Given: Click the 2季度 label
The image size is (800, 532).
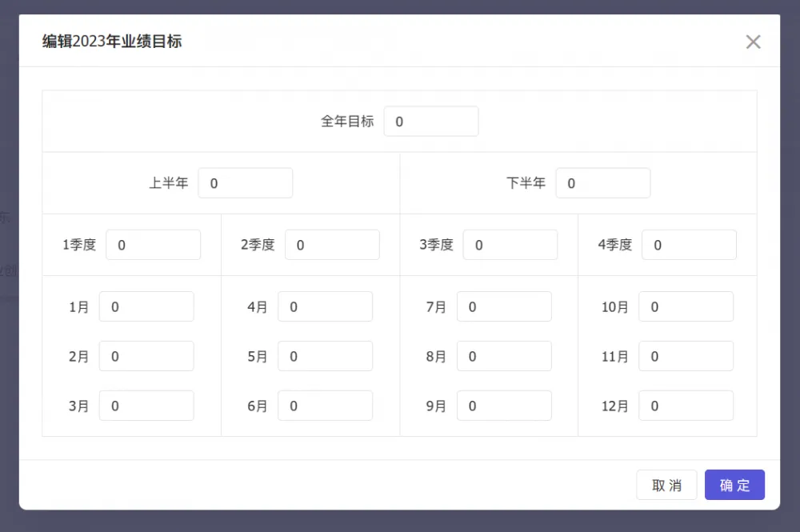Looking at the screenshot, I should coord(258,245).
